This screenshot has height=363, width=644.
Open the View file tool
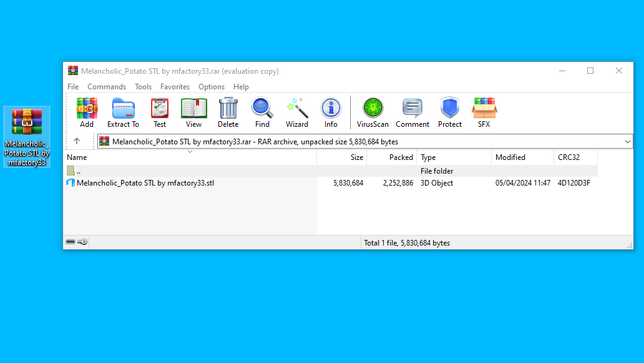tap(194, 112)
